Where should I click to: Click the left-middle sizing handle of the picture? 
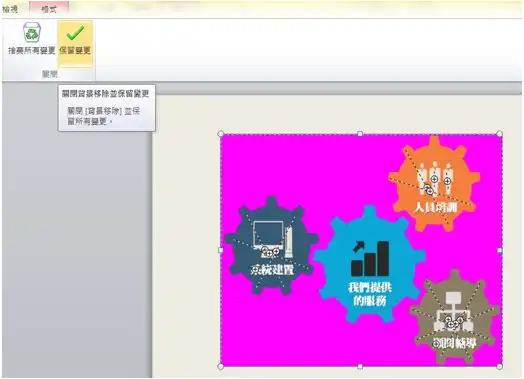click(x=221, y=250)
